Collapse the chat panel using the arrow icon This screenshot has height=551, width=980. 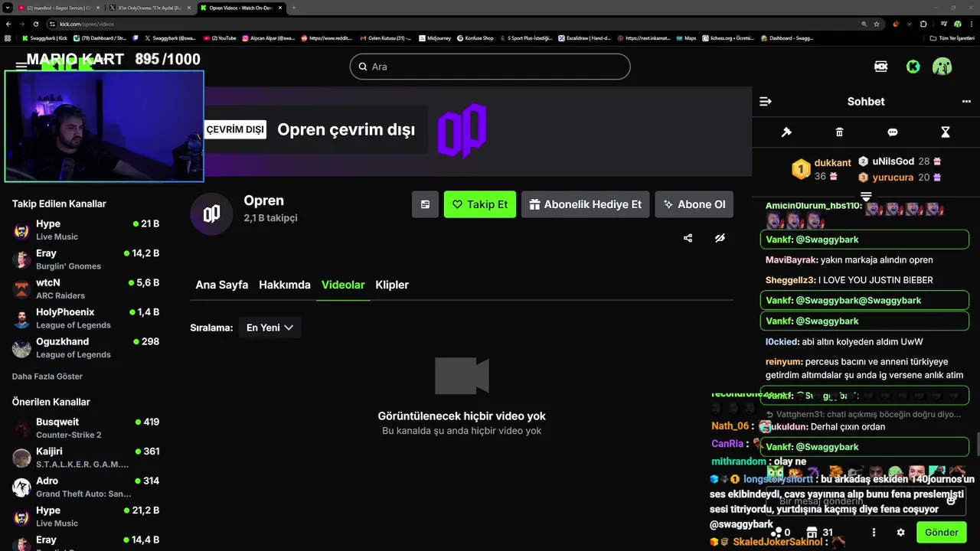(x=765, y=101)
